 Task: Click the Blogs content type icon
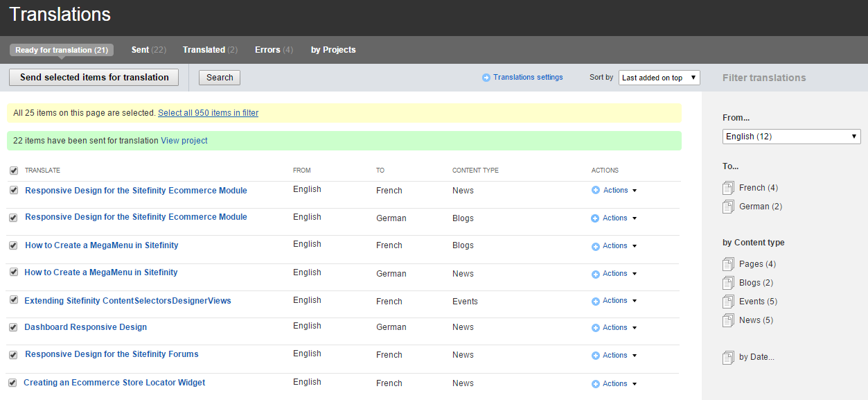coord(728,283)
